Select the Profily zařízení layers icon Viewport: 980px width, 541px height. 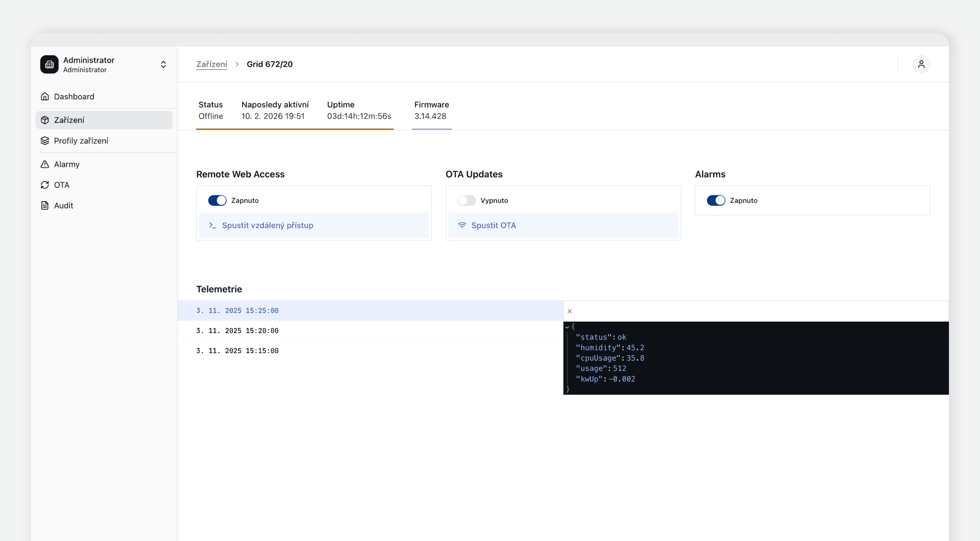coord(45,140)
